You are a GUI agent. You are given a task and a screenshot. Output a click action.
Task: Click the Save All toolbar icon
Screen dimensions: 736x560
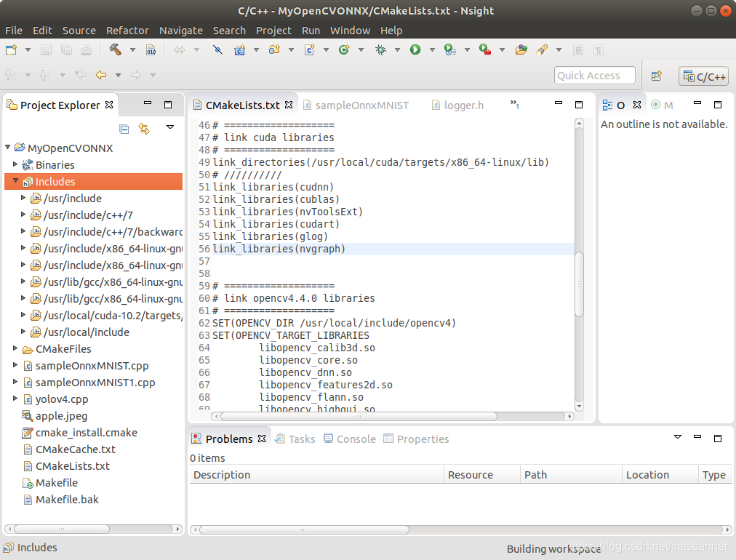coord(66,49)
